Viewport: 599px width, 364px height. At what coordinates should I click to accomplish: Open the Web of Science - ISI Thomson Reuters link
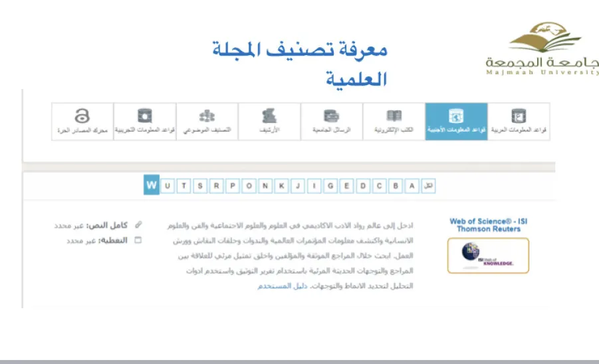pos(488,225)
